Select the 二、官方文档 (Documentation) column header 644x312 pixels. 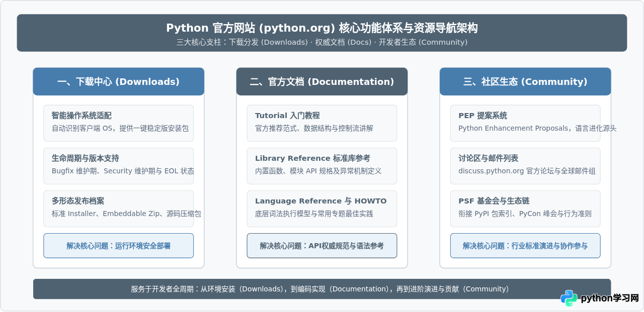322,81
